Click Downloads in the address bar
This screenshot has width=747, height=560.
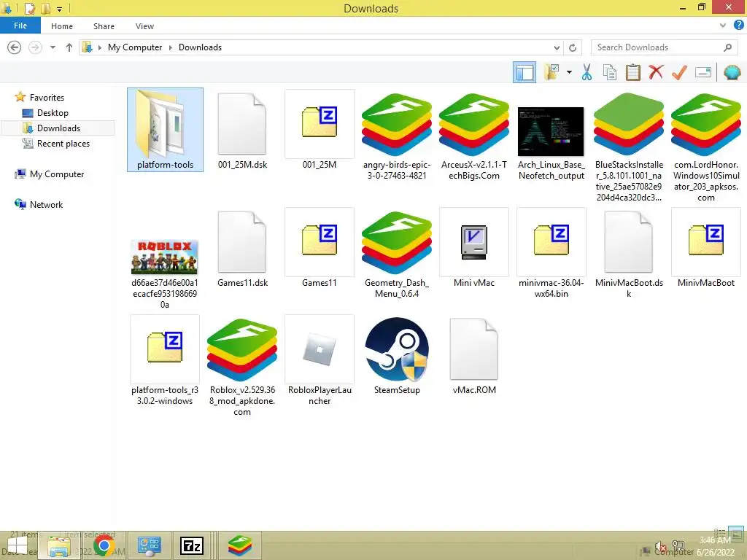tap(200, 47)
